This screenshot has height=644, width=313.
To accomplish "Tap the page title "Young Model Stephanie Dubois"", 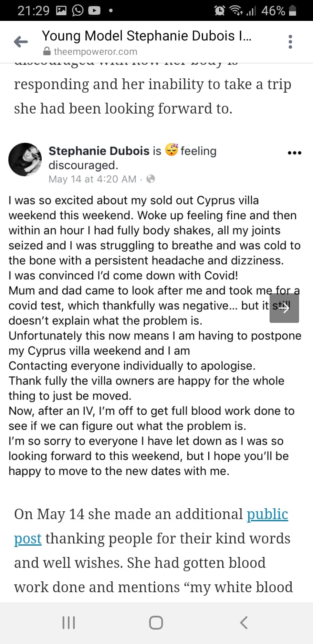I will [x=146, y=35].
